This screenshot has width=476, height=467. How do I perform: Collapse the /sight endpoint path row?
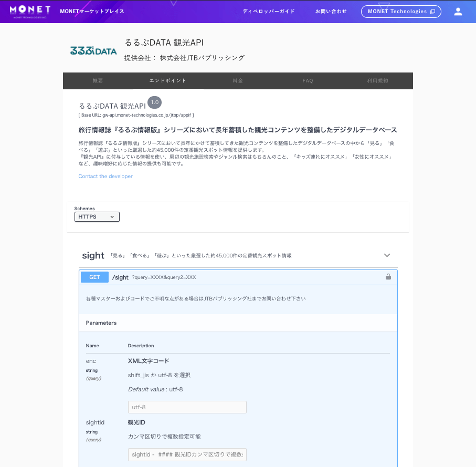(238, 277)
